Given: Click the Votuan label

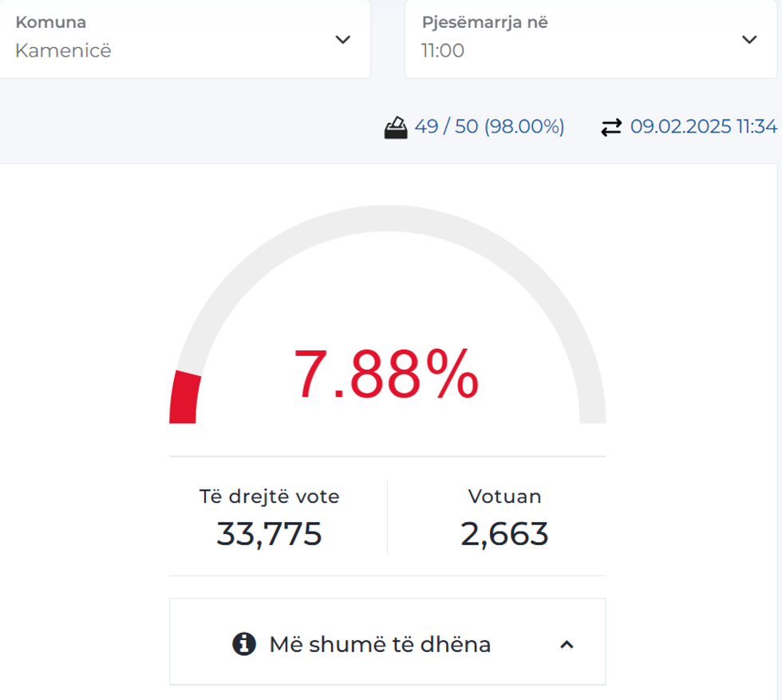Looking at the screenshot, I should tap(504, 496).
